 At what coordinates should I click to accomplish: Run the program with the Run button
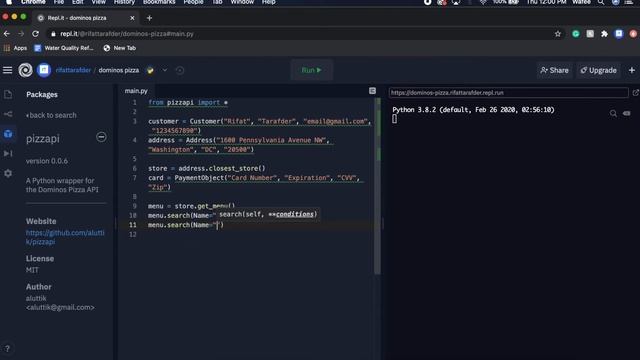(311, 70)
